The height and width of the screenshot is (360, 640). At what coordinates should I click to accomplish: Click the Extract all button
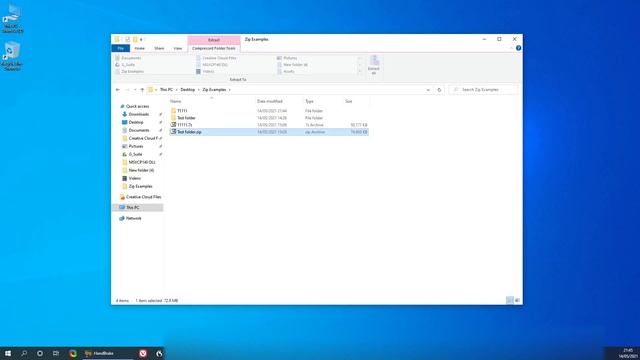(374, 65)
